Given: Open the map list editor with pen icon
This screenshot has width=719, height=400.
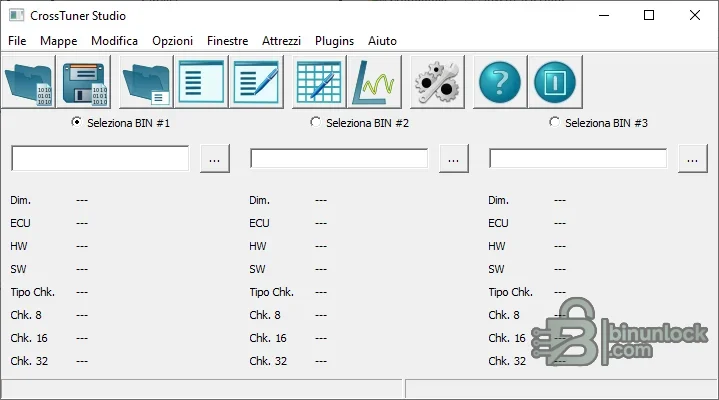Looking at the screenshot, I should (256, 82).
